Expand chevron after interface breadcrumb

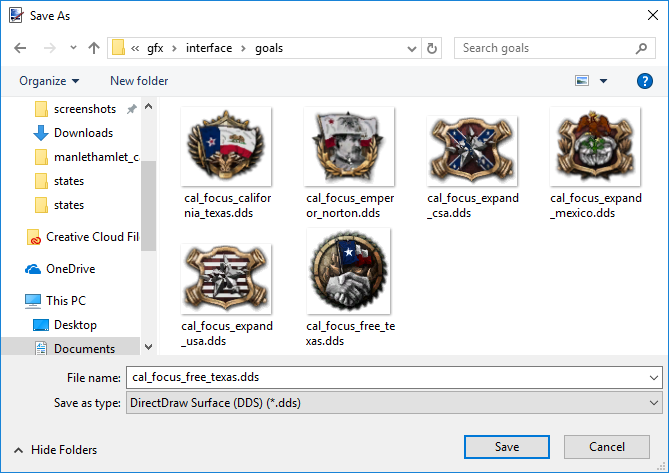243,48
